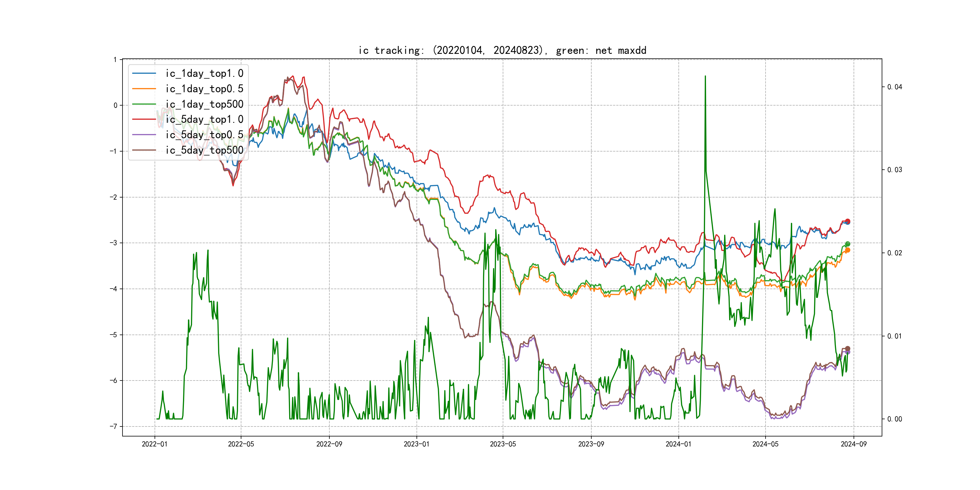Click the 2024-05 x-axis tick label
This screenshot has height=490, width=980.
[765, 444]
